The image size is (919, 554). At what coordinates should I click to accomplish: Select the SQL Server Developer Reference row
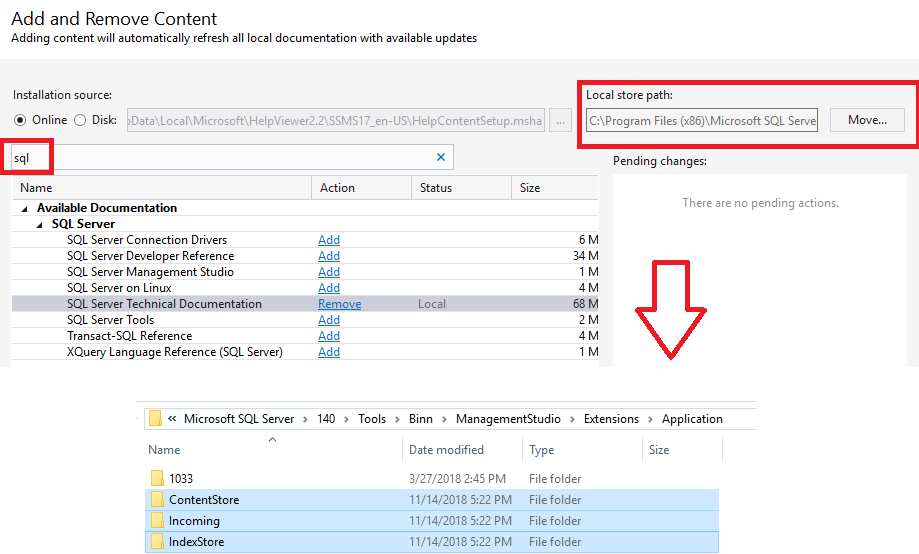click(305, 256)
